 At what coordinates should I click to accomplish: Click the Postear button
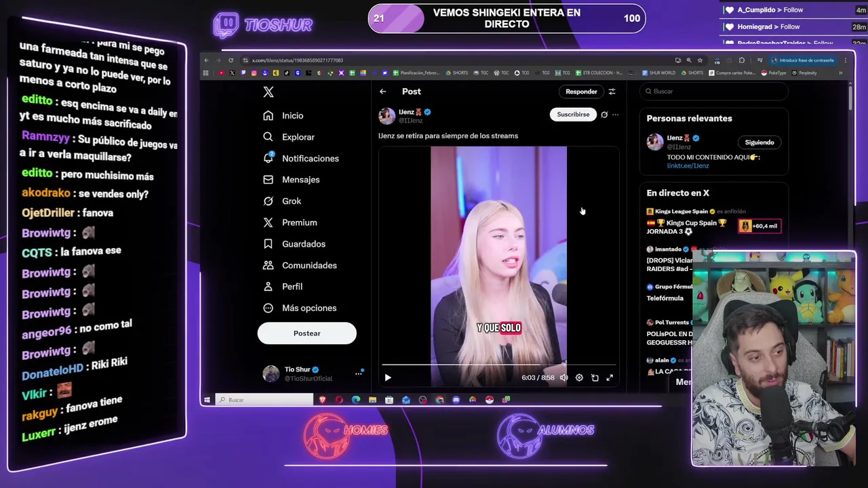(x=307, y=333)
